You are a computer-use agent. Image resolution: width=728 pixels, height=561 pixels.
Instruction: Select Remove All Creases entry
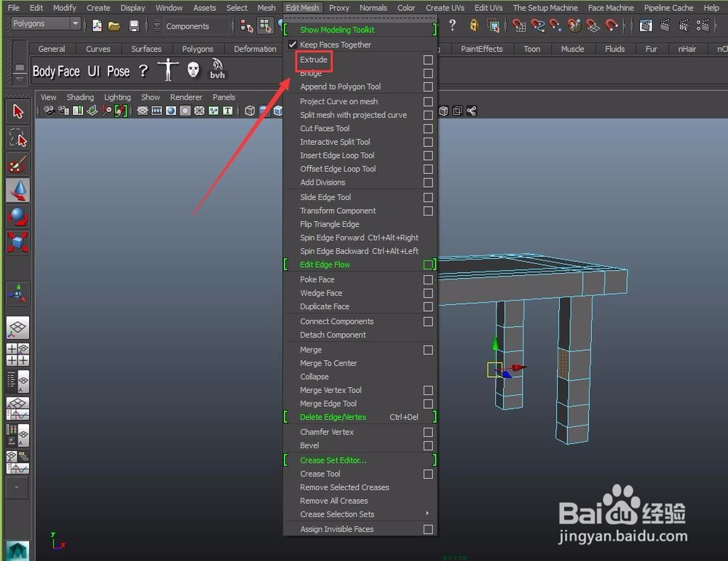coord(334,501)
